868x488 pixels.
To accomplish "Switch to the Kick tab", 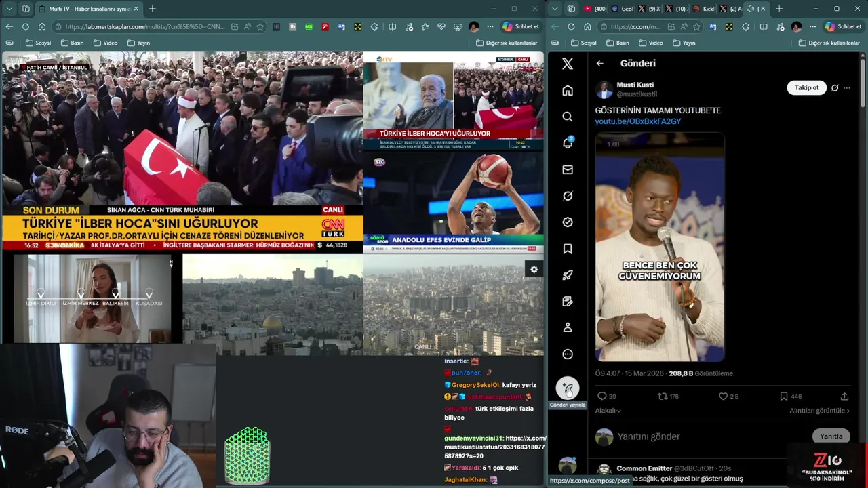I will [703, 9].
